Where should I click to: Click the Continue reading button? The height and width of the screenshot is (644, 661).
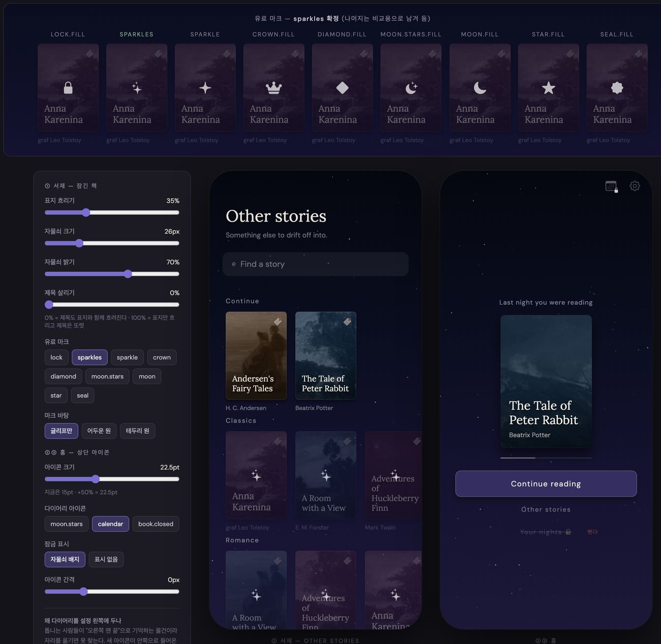click(x=546, y=483)
